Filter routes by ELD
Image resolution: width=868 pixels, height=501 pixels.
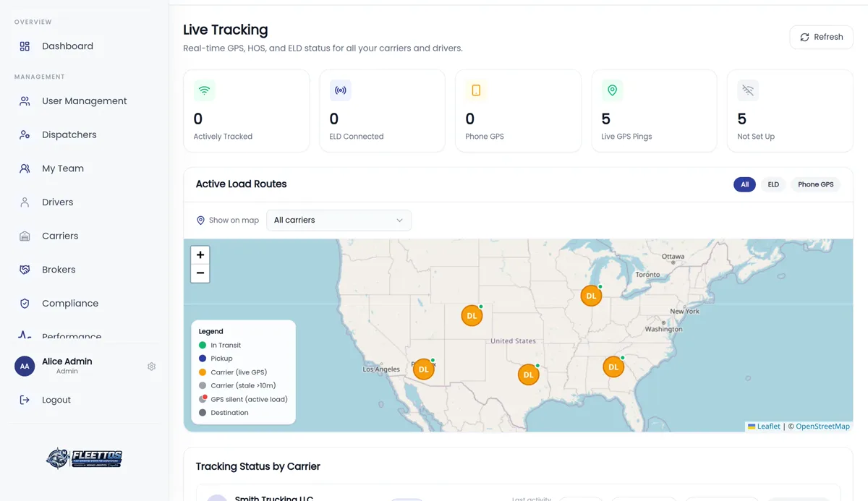pos(773,184)
